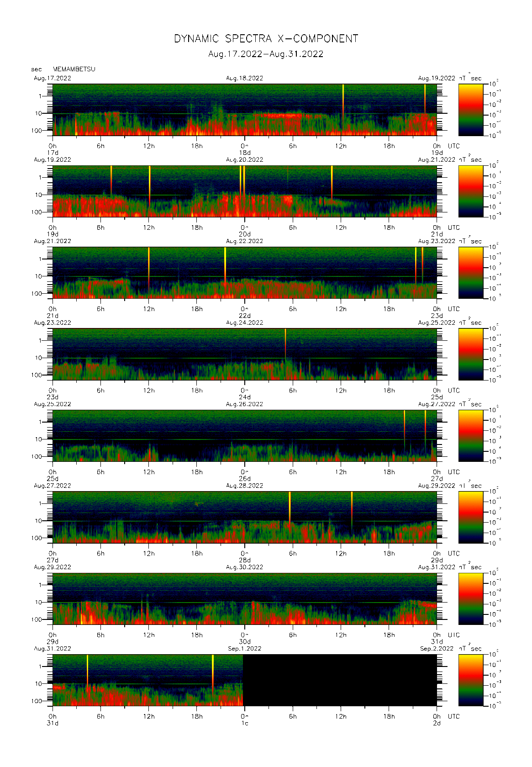This screenshot has width=532, height=767.
Task: Click the Aug.26.2022 date label
Action: coord(245,404)
